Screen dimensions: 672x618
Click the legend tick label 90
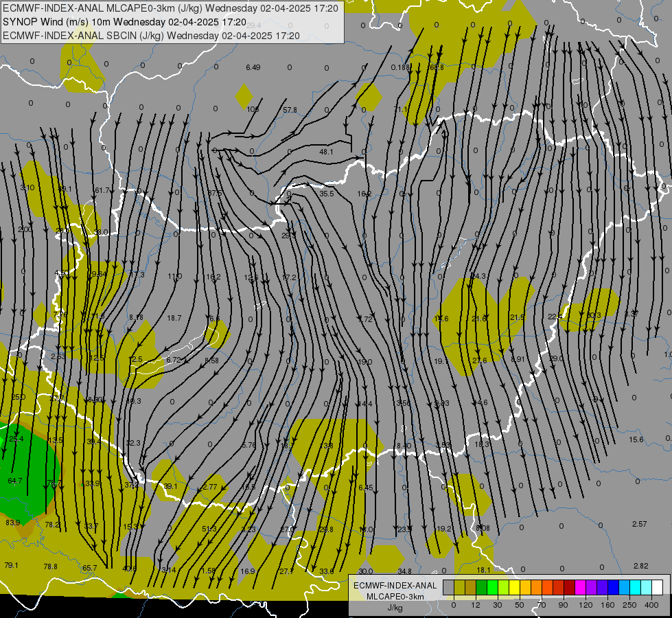point(563,605)
